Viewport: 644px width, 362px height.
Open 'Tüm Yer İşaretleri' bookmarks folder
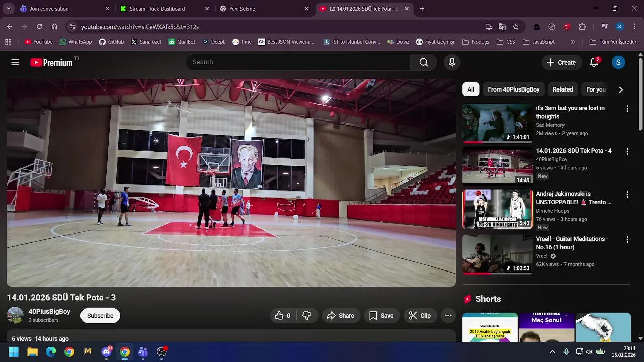coord(613,42)
